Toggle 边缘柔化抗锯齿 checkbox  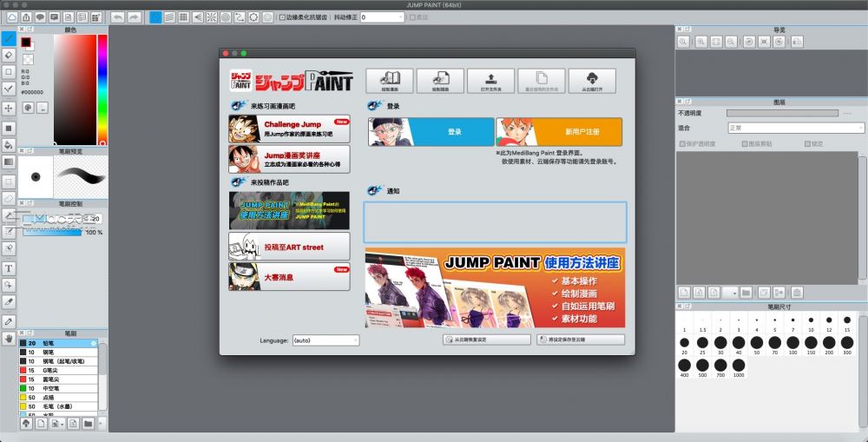click(x=282, y=17)
